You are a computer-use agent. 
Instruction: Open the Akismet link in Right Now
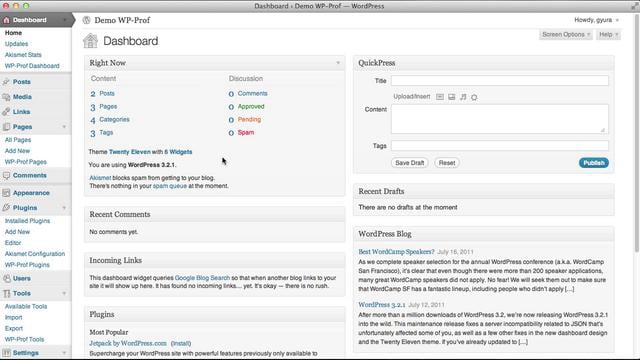[100, 178]
